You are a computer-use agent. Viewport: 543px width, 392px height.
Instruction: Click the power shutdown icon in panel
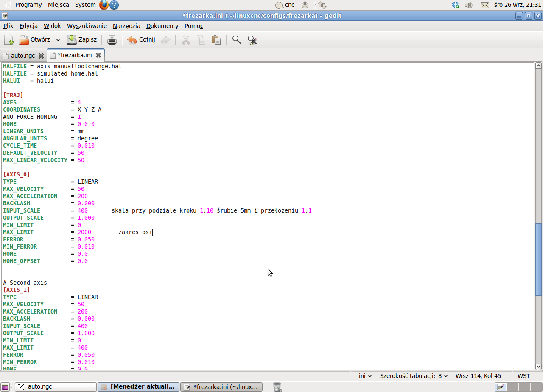point(305,5)
